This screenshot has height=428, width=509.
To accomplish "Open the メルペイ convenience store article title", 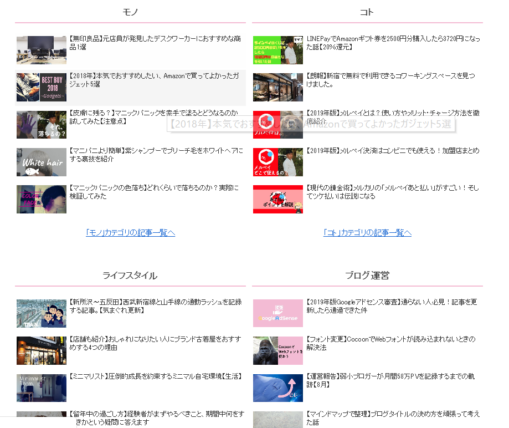I will coord(393,151).
